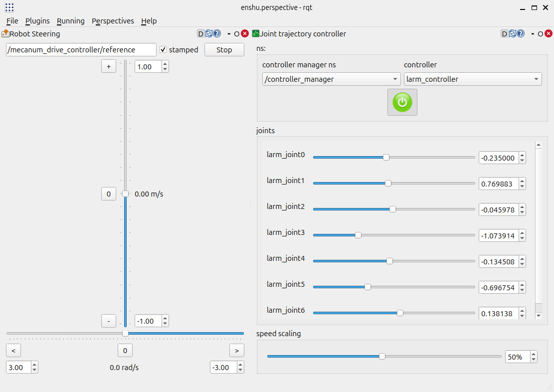Open the Plugins menu

click(x=37, y=21)
